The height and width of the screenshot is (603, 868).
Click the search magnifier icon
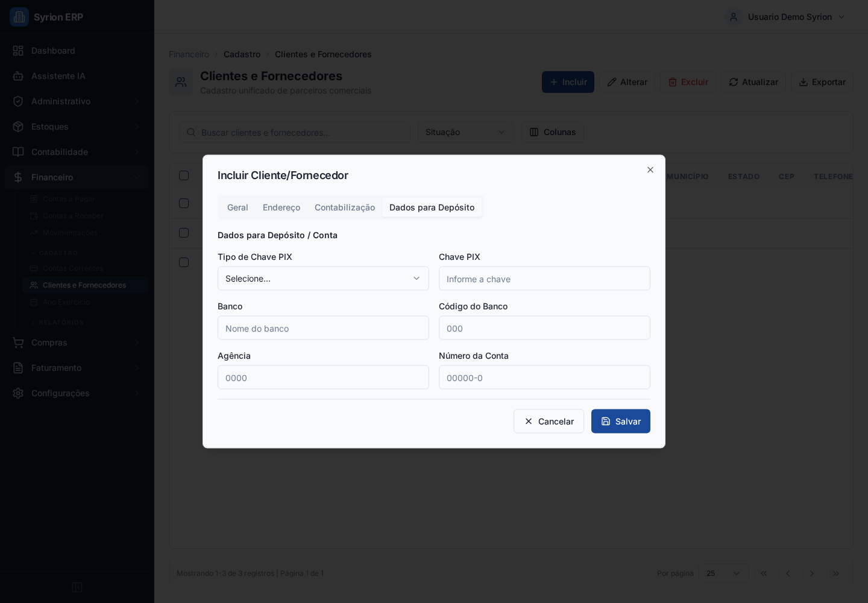(x=191, y=132)
